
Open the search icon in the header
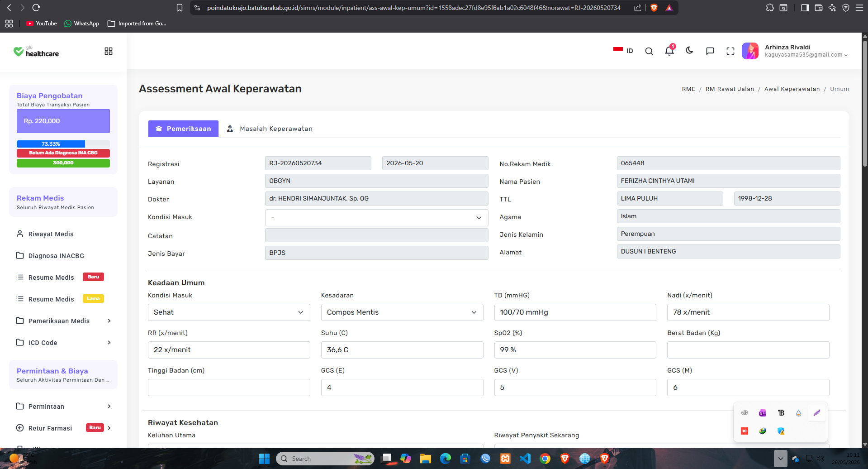649,51
